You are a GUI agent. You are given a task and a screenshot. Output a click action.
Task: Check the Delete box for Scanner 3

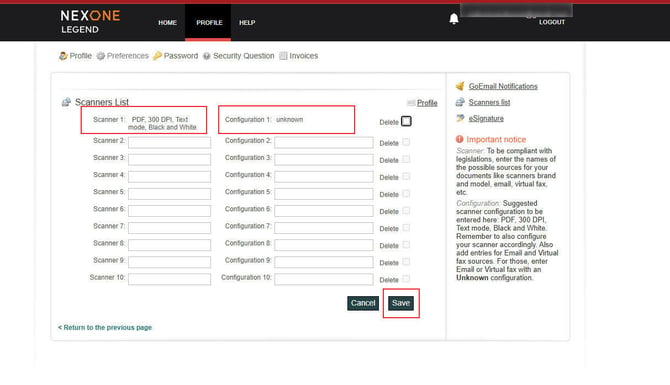point(406,159)
